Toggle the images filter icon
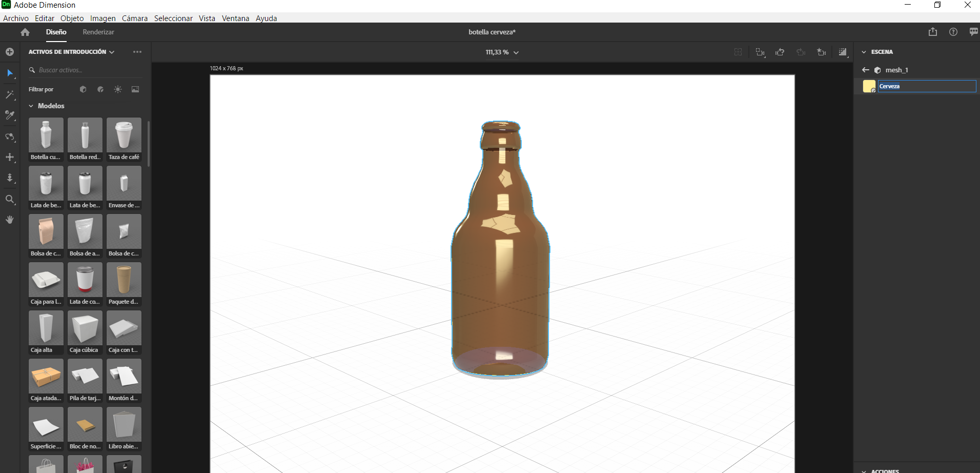Screen dimensions: 980x473 pos(135,89)
